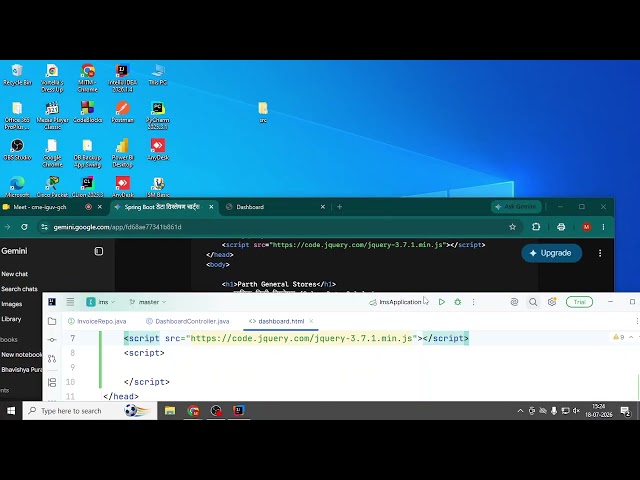
Task: Open Power BI Desktop shortcut
Action: pyautogui.click(x=122, y=153)
